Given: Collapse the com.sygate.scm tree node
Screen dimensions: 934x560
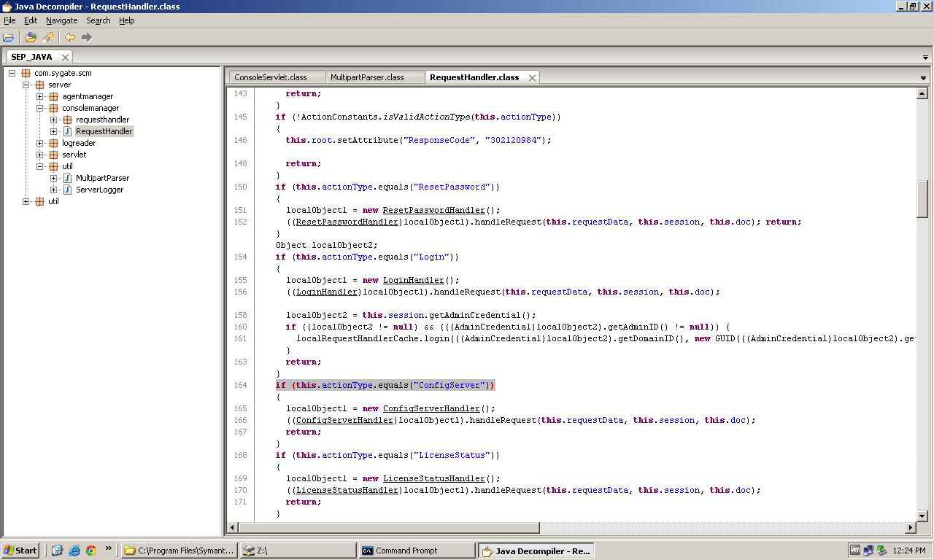Looking at the screenshot, I should [12, 73].
